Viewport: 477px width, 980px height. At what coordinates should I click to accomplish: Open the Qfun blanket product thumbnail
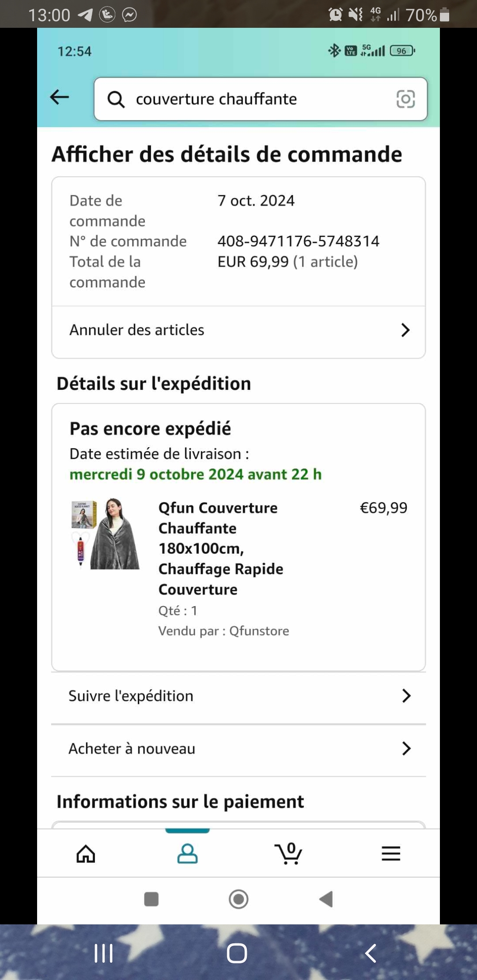(x=106, y=533)
